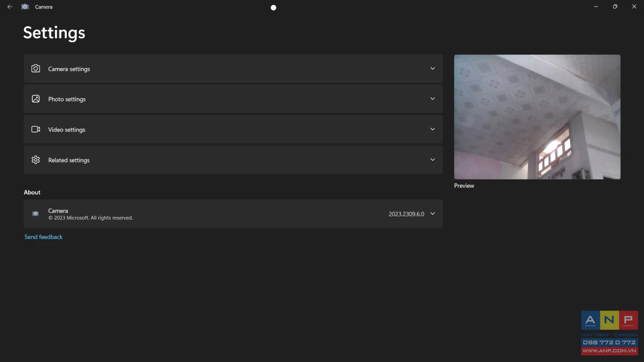The height and width of the screenshot is (362, 644).
Task: Expand the Video settings chevron
Action: pos(433,129)
